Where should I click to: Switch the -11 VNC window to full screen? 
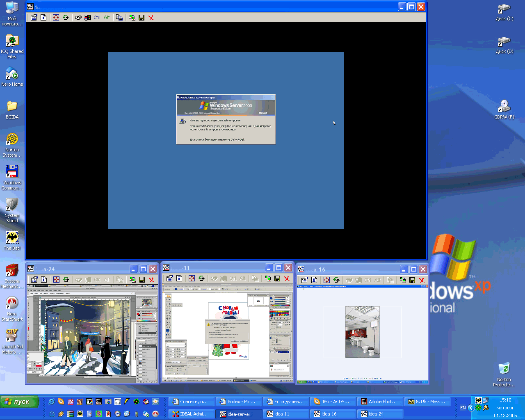(192, 278)
